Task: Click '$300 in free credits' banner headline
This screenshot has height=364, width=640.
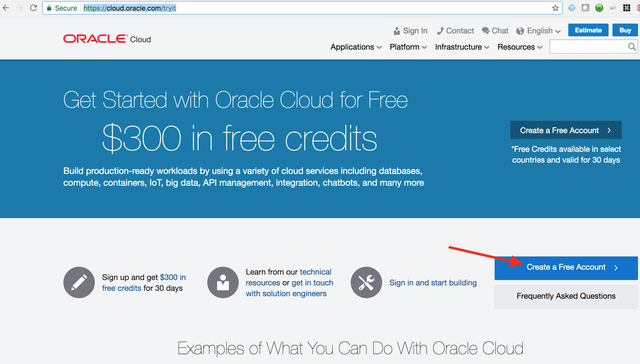Action: point(240,138)
